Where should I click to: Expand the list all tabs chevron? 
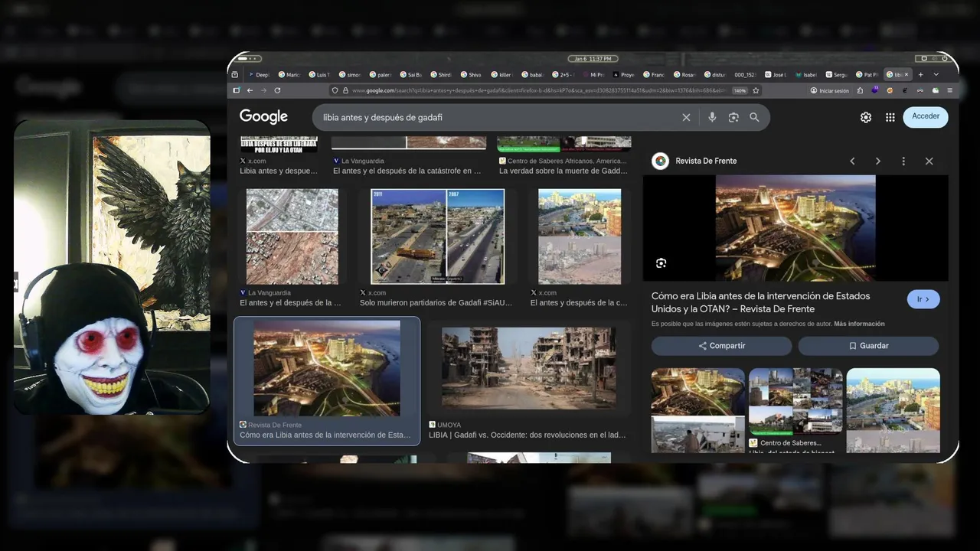(x=936, y=74)
